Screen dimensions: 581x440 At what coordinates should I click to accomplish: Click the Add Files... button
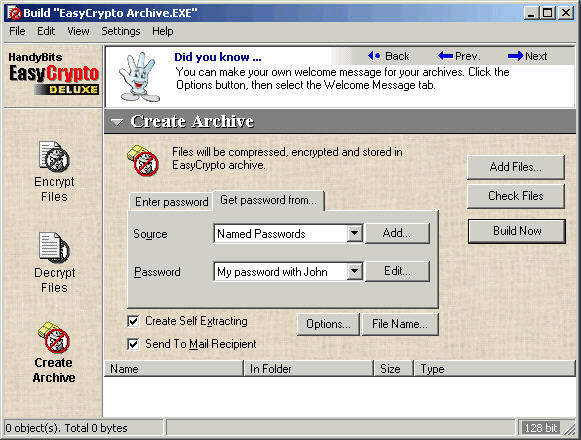coord(515,167)
